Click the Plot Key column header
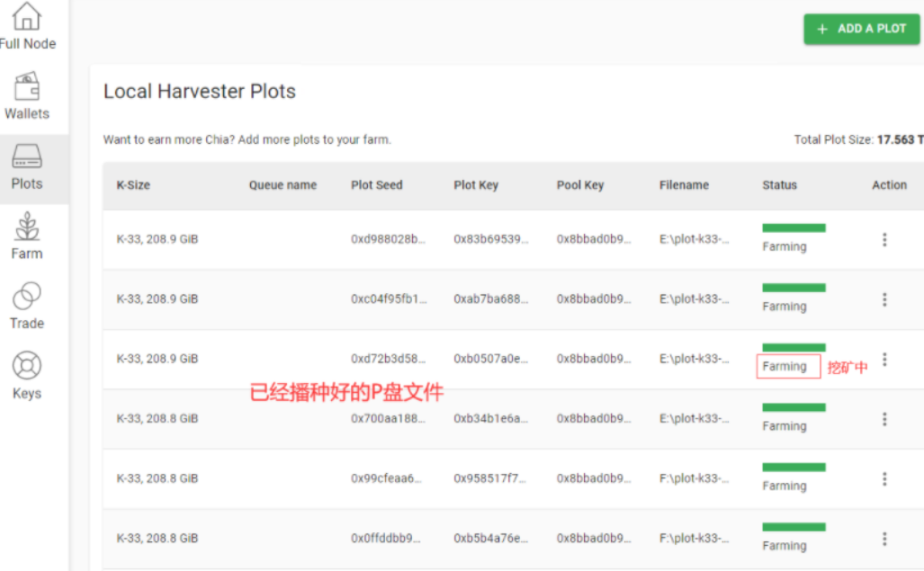 click(x=476, y=185)
